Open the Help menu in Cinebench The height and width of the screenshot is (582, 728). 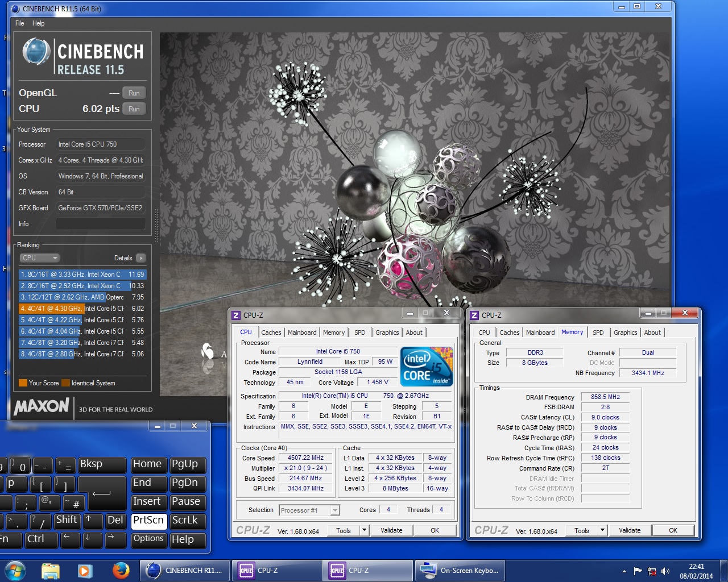pos(39,23)
